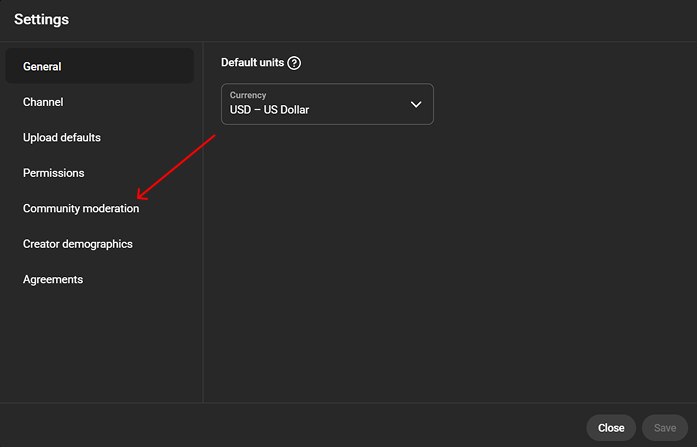The image size is (697, 447).
Task: Select Creator demographics in sidebar
Action: (100, 244)
